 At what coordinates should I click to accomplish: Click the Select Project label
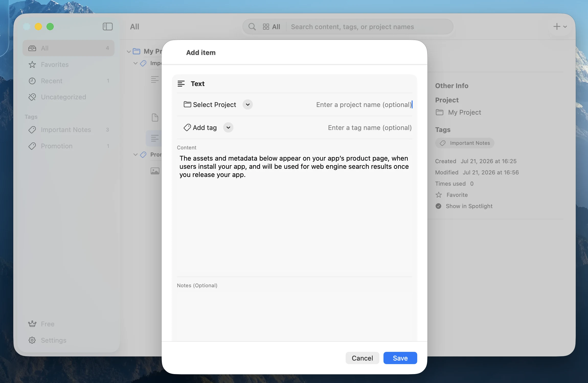point(214,104)
